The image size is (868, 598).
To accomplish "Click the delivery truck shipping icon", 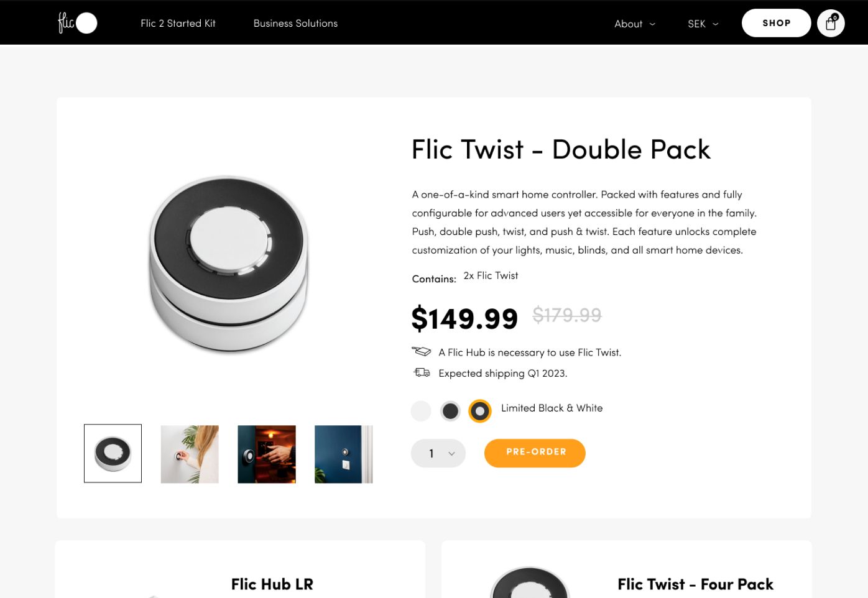I will tap(422, 373).
